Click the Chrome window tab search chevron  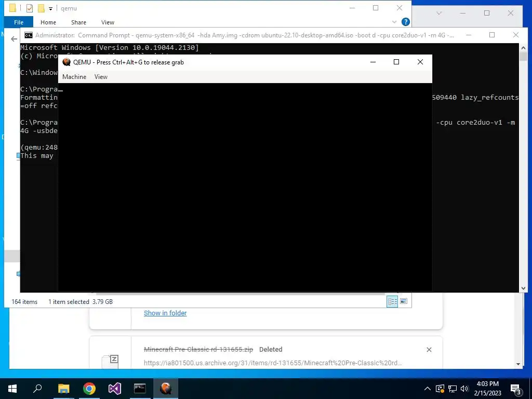pos(439,13)
